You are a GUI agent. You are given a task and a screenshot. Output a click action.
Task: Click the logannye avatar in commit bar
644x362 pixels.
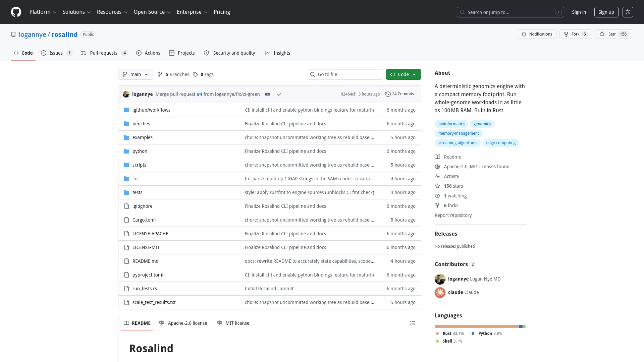(x=126, y=94)
